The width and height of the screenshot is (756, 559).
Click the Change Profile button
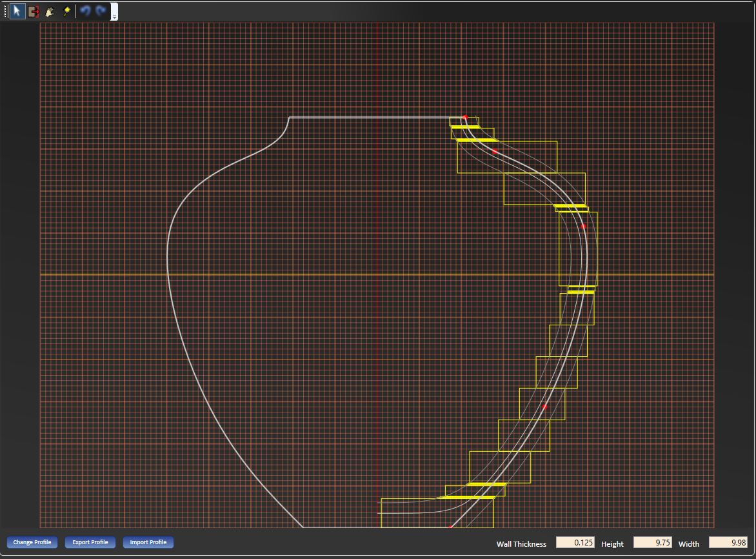coord(32,542)
